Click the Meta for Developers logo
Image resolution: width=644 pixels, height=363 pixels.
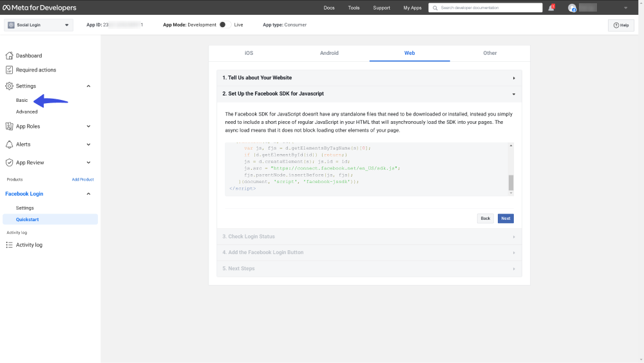click(39, 7)
